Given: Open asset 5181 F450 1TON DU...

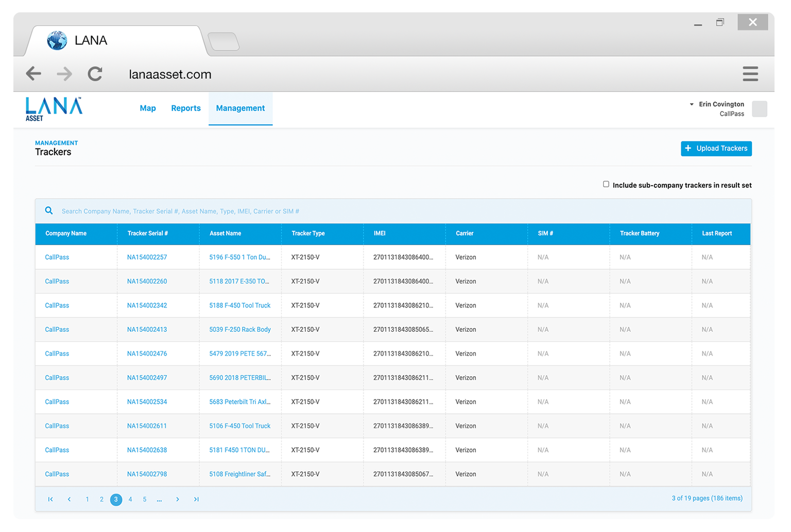Looking at the screenshot, I should (239, 450).
